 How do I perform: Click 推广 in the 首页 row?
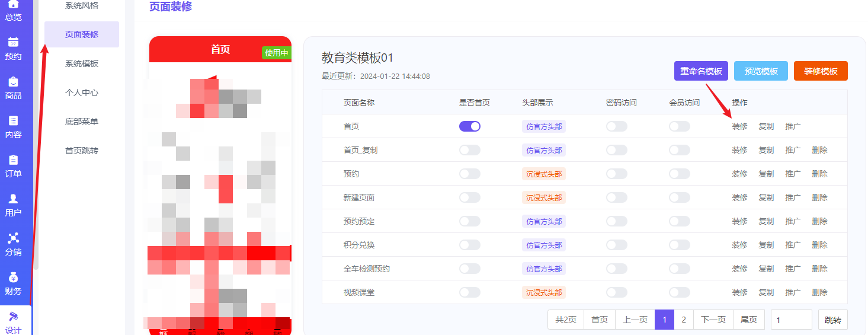pyautogui.click(x=793, y=126)
